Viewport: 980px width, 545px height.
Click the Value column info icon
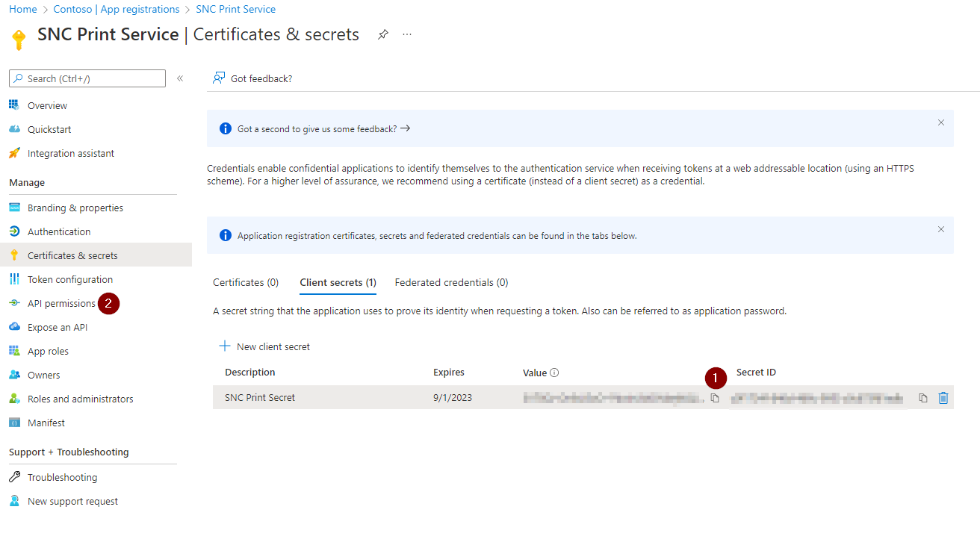(555, 373)
